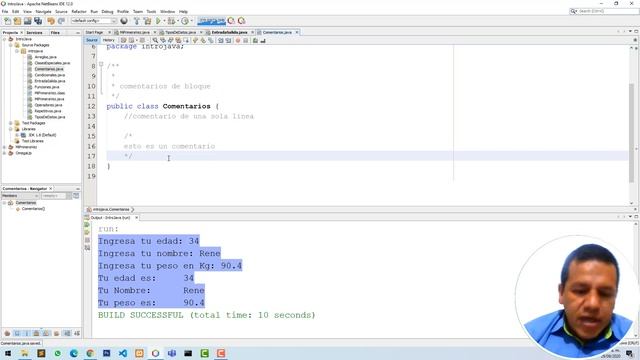Switch to the Files panel tab
Screen dimensions: 640x360
point(55,32)
